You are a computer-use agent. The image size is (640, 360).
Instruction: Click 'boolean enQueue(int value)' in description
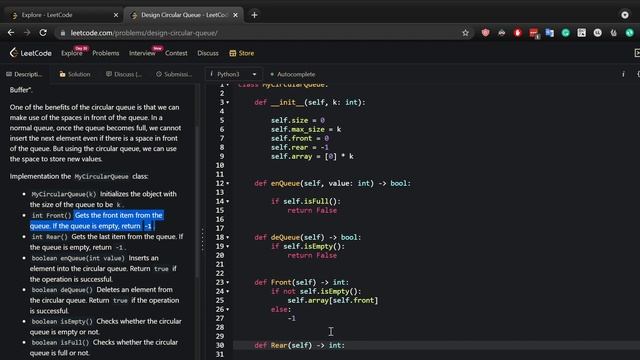pos(78,258)
